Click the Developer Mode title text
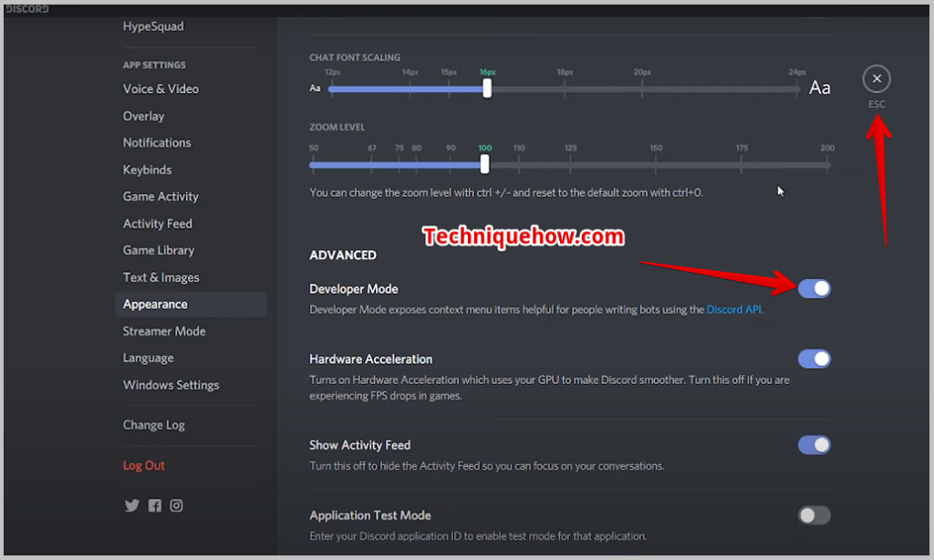This screenshot has height=560, width=934. 353,289
